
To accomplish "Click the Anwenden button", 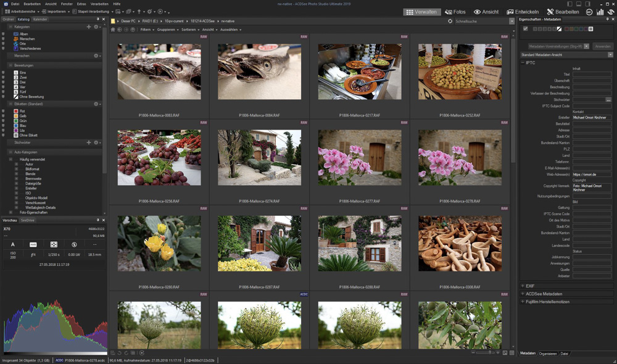I will coord(602,46).
